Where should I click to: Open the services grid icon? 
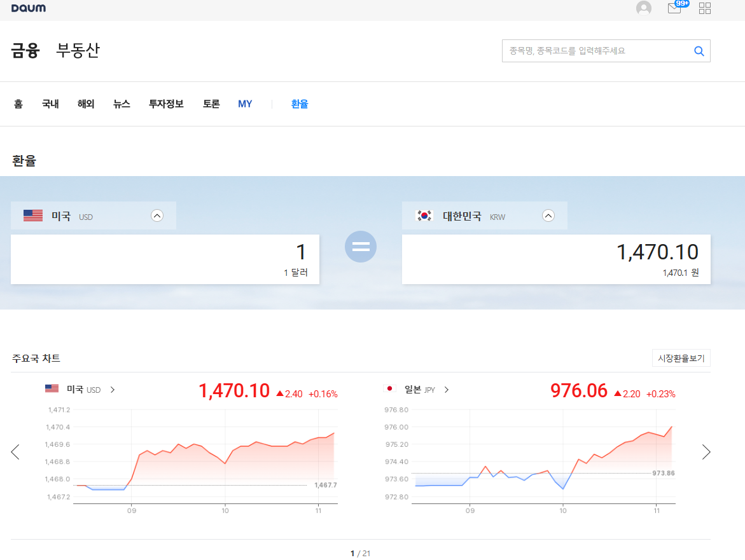[x=705, y=8]
